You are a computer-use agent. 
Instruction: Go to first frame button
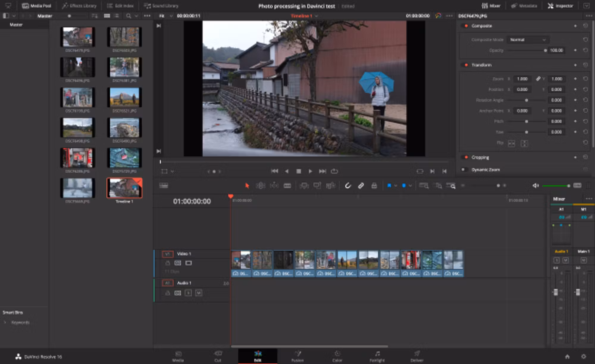[x=275, y=171]
